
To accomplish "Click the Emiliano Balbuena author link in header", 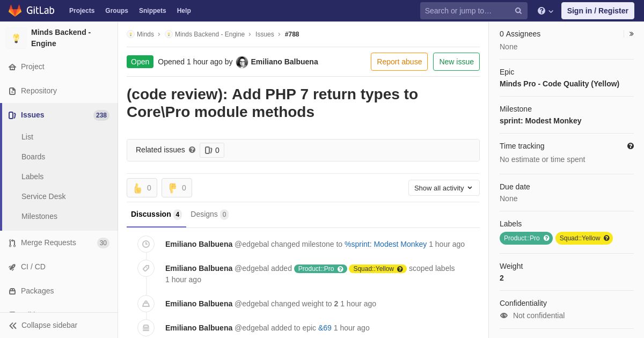I will [284, 62].
